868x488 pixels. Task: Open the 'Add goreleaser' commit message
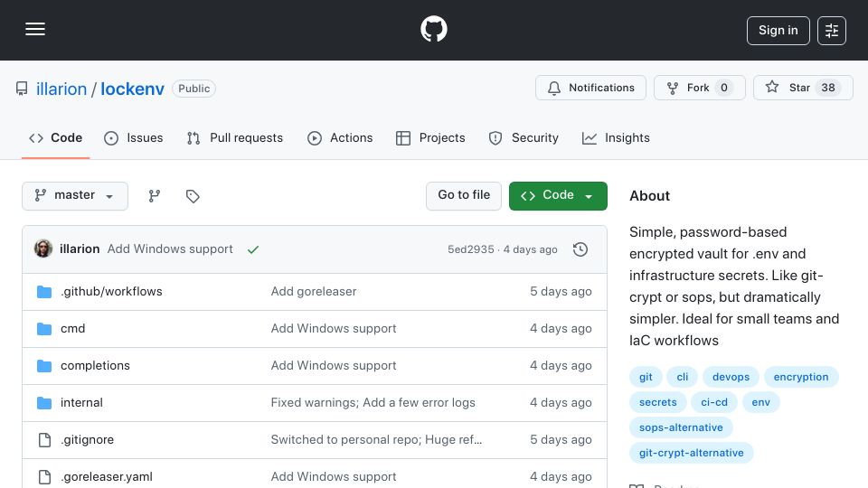[x=314, y=292]
